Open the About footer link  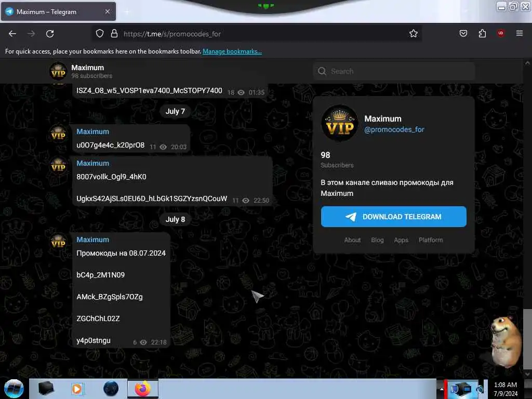point(352,240)
